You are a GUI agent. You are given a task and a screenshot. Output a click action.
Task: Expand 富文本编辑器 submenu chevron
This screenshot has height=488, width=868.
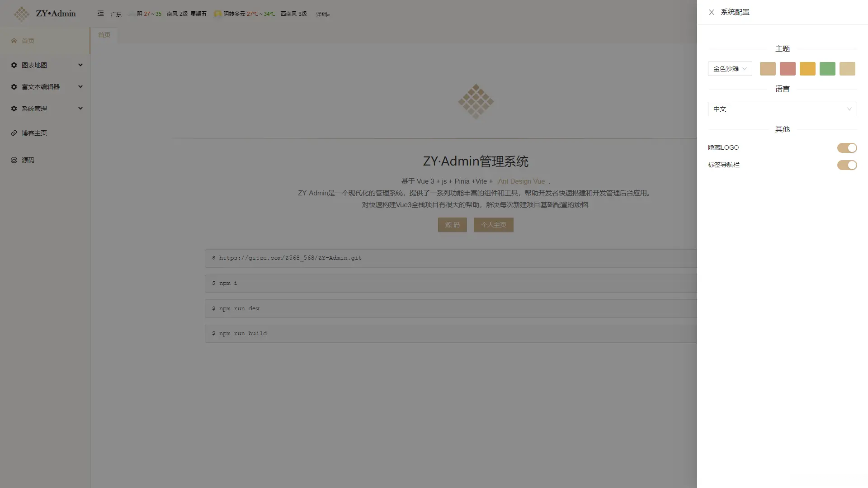click(80, 87)
